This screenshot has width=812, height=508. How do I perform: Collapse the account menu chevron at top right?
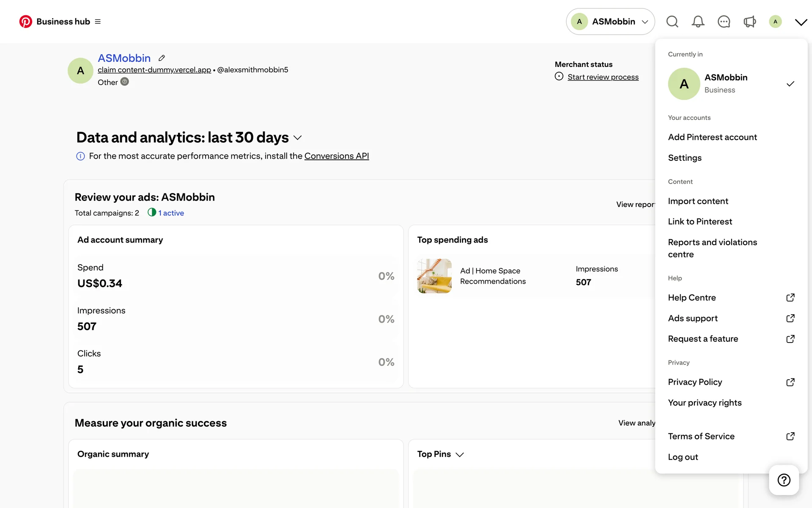point(801,22)
